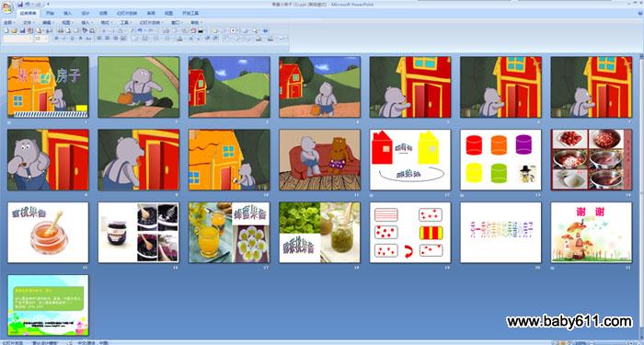644x345 pixels.
Task: Click Save in the Quick Access Toolbar
Action: coord(20,4)
